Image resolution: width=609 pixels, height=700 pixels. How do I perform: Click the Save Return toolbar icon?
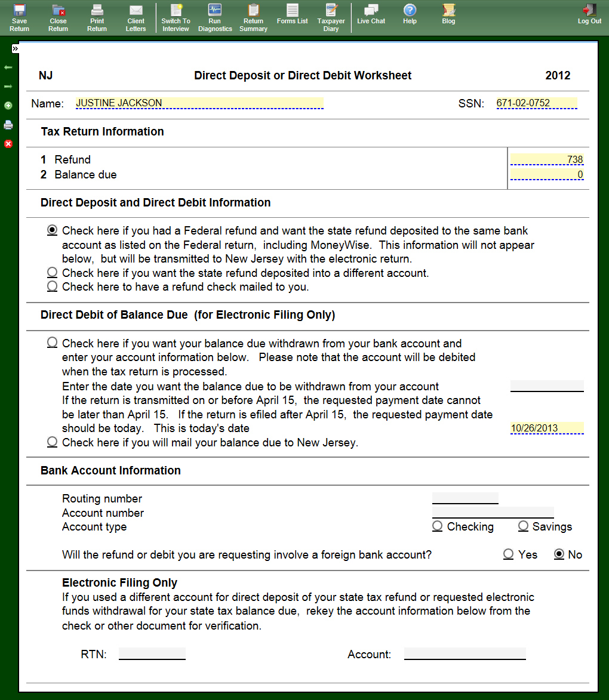click(19, 17)
